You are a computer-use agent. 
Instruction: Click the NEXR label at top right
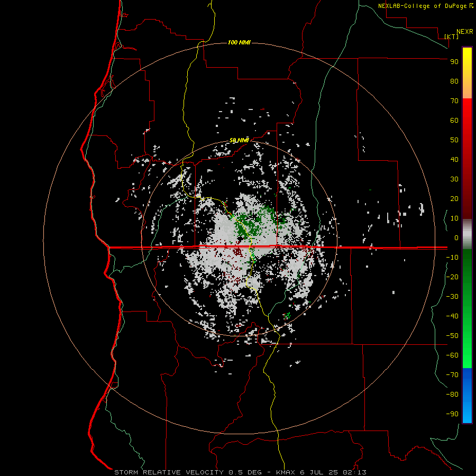(x=464, y=32)
